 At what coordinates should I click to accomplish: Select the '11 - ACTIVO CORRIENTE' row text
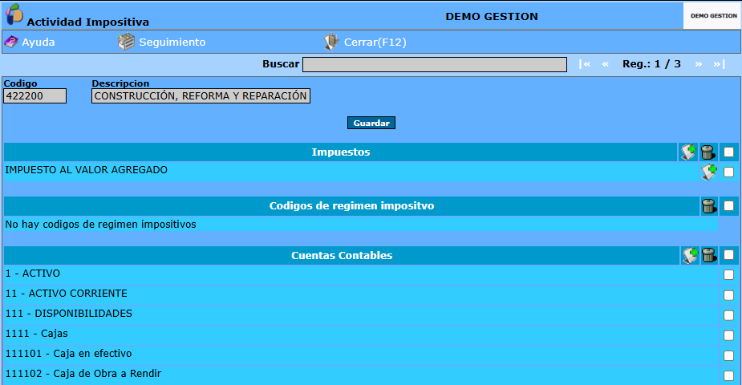click(66, 293)
